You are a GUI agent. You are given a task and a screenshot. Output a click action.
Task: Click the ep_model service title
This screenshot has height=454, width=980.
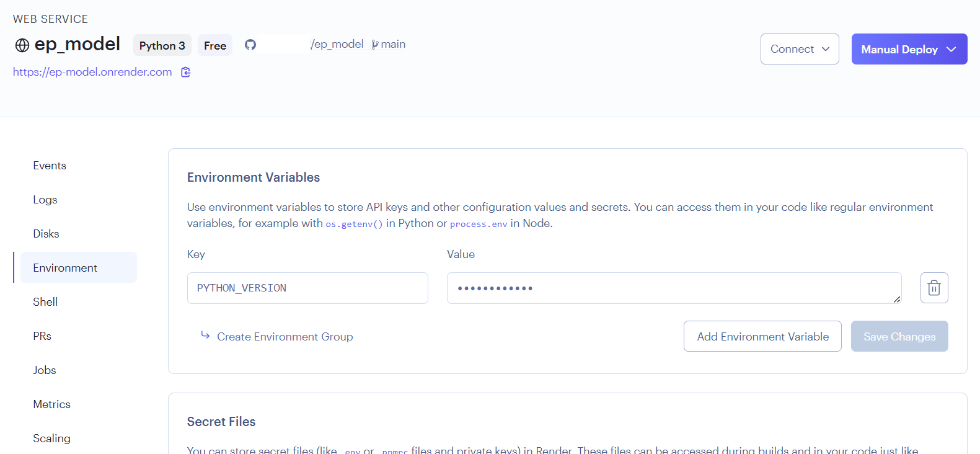click(x=77, y=44)
